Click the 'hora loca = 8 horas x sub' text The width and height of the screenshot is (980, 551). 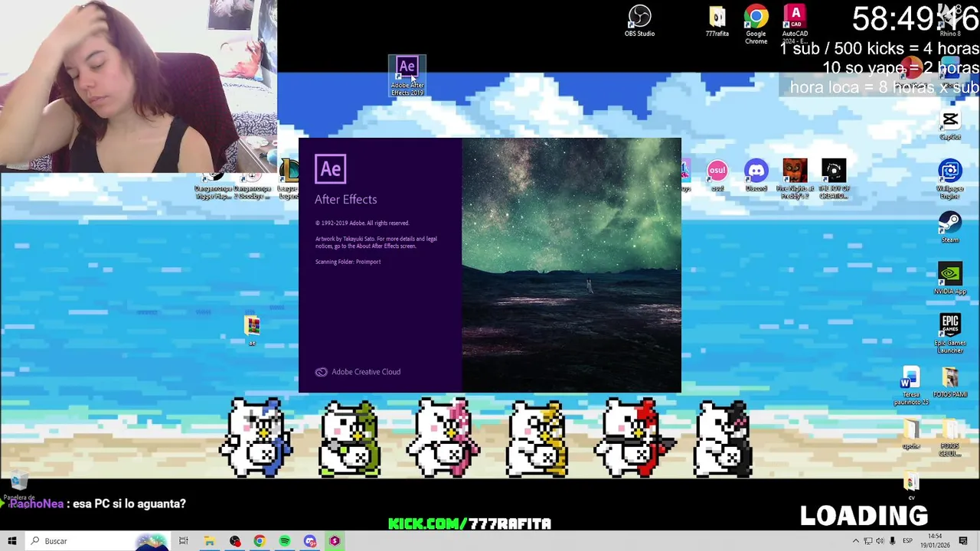[x=884, y=87]
